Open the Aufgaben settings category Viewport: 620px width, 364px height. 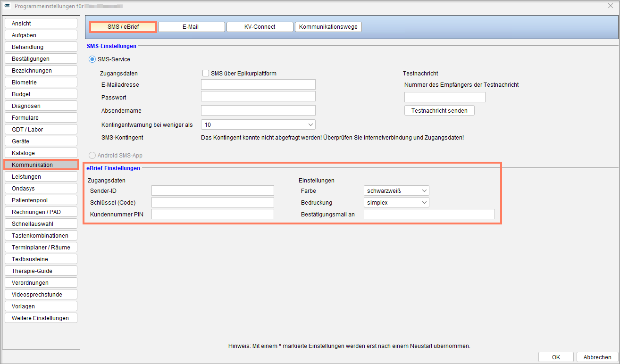coord(41,35)
